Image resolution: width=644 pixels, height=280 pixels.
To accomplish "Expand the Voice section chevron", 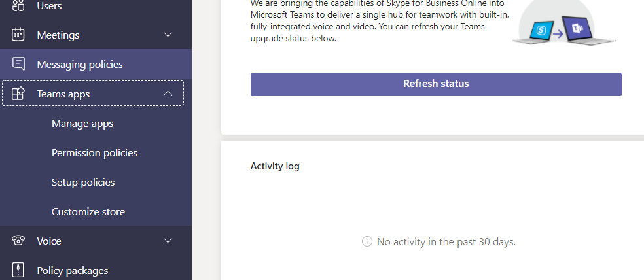I will coord(168,241).
